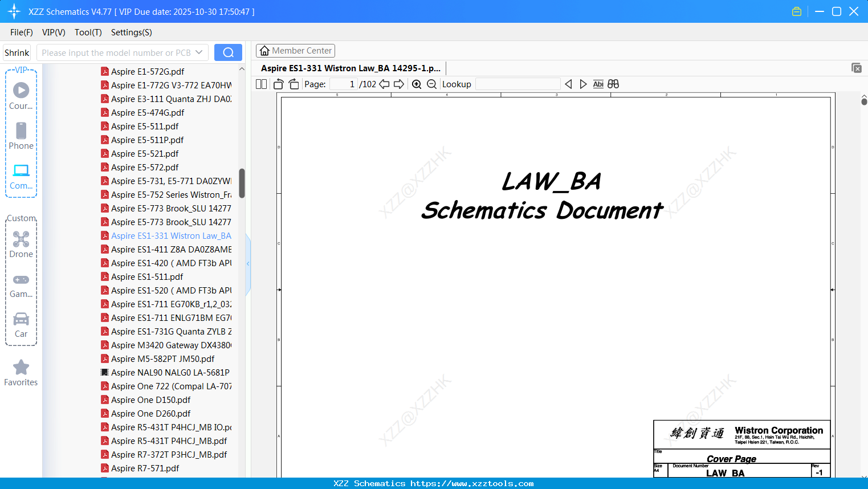
Task: Select the Computer category icon
Action: (x=21, y=176)
